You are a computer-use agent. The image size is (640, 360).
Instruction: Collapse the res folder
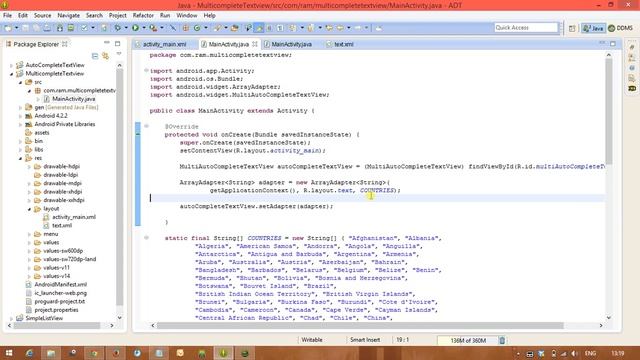(x=20, y=158)
